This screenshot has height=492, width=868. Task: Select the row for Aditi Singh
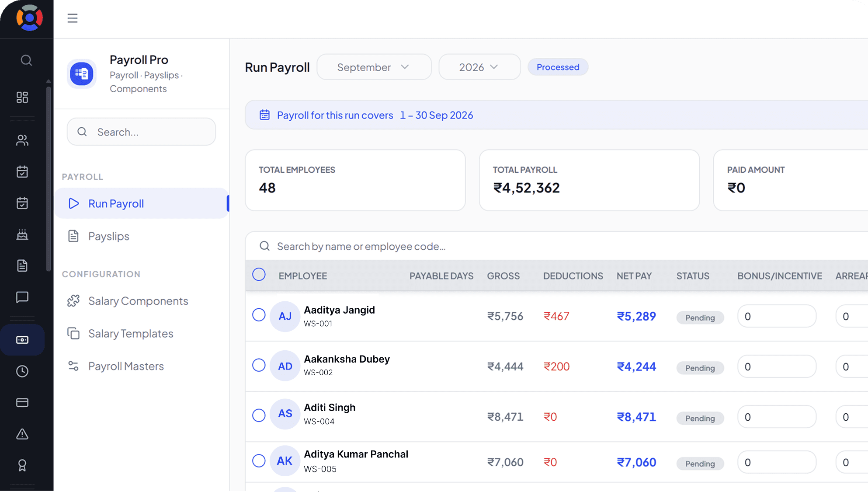pyautogui.click(x=259, y=415)
